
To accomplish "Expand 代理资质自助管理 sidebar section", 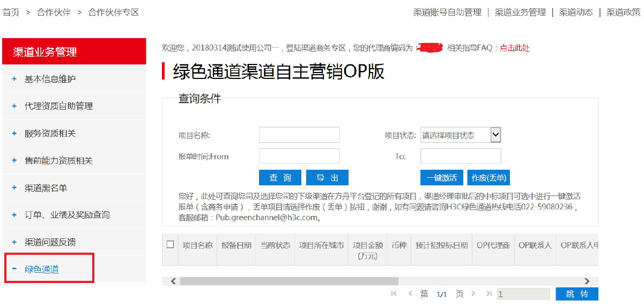I will pos(58,106).
